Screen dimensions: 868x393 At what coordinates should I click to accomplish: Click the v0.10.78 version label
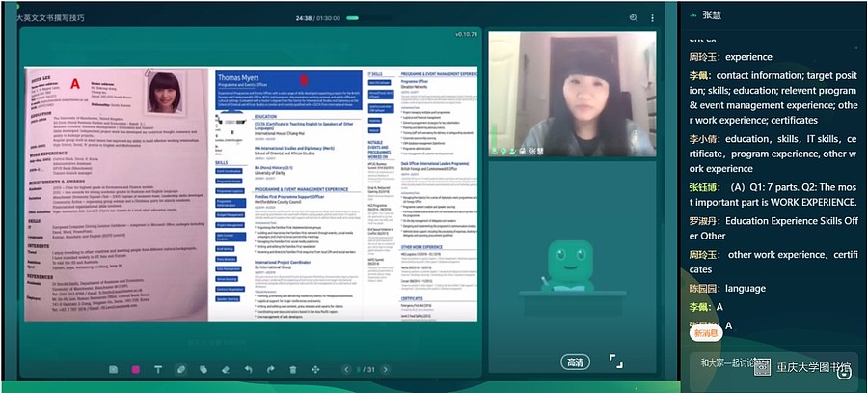tap(466, 35)
